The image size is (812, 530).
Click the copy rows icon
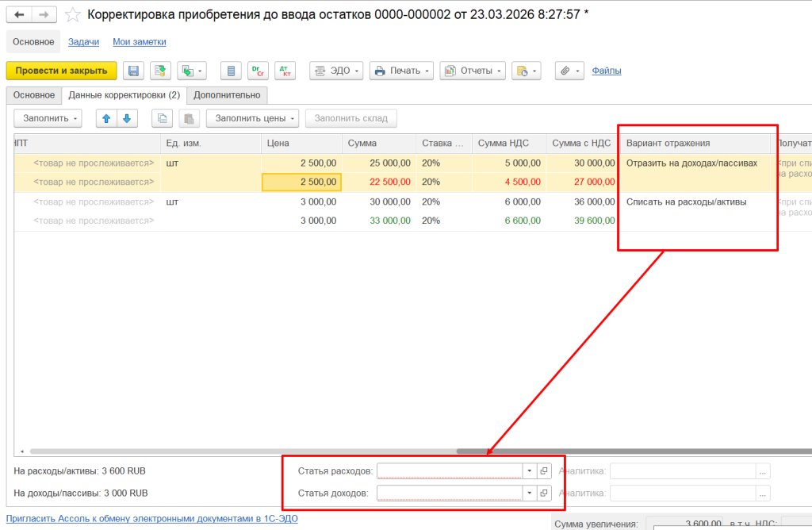(x=162, y=118)
